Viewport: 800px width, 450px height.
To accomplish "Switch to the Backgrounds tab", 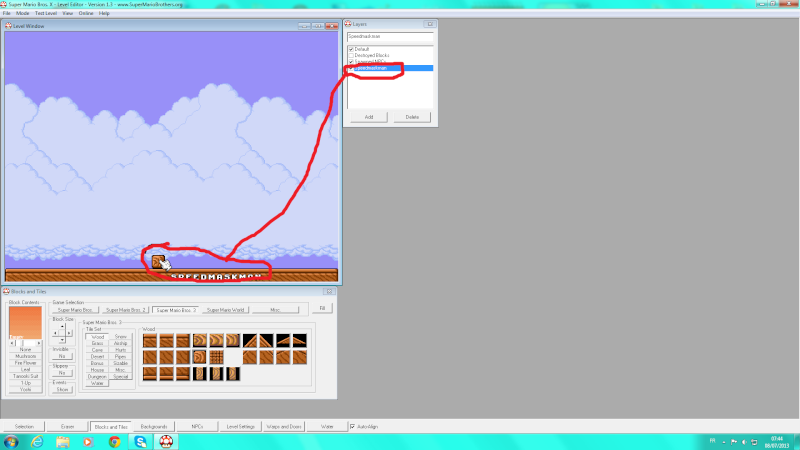I will (x=154, y=427).
